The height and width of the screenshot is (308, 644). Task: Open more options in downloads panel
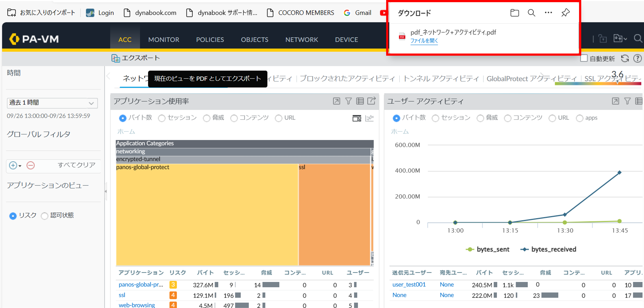point(548,13)
